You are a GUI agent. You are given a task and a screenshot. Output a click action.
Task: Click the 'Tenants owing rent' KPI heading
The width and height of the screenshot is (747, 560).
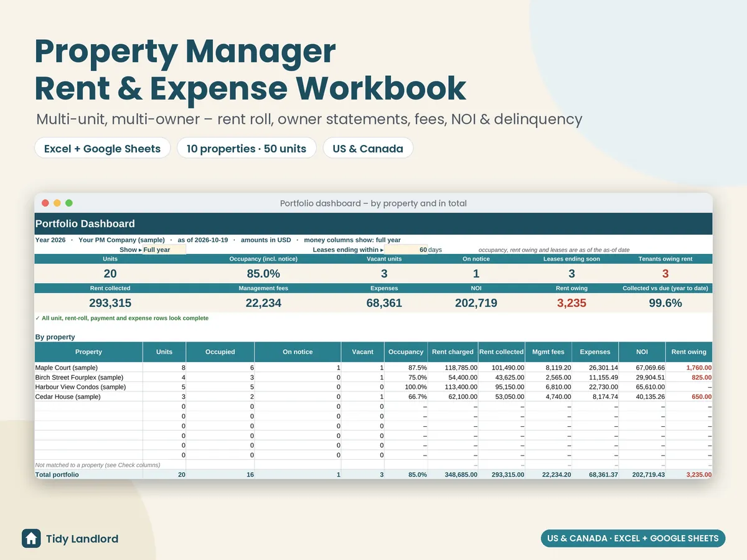pos(665,259)
